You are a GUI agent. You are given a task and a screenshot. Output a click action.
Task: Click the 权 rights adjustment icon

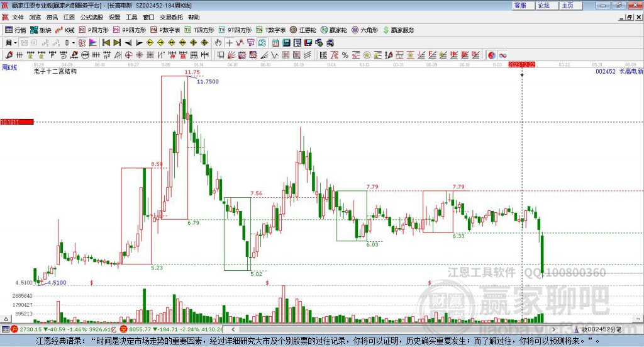click(x=82, y=43)
